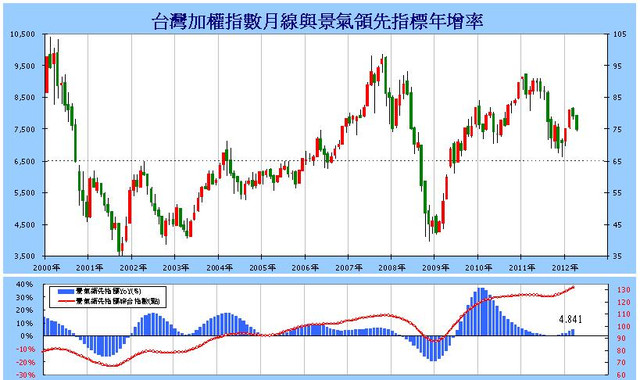Screen dimensions: 640x380
Task: Select the 景氣領先指標綜合指數(點) legend entry text
Action: point(118,302)
